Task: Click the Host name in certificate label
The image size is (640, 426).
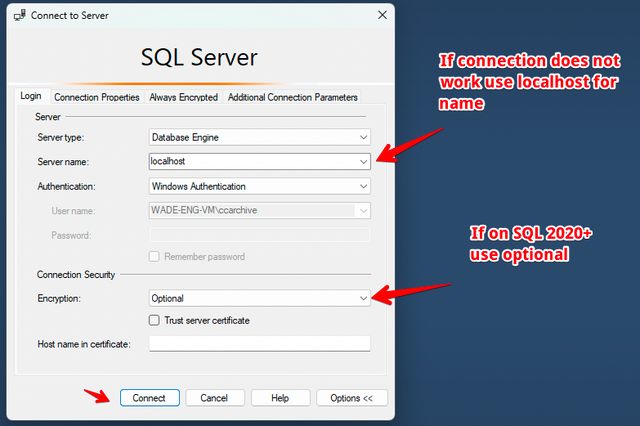Action: (x=84, y=344)
